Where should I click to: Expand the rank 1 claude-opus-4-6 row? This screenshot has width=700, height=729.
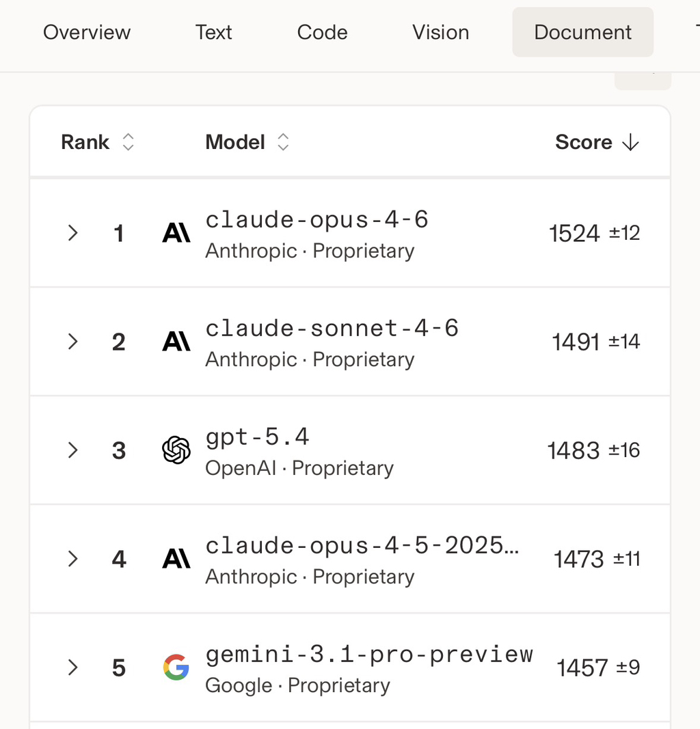point(72,234)
